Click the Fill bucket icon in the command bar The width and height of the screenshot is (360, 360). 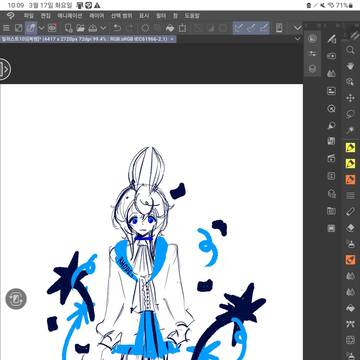pyautogui.click(x=170, y=28)
